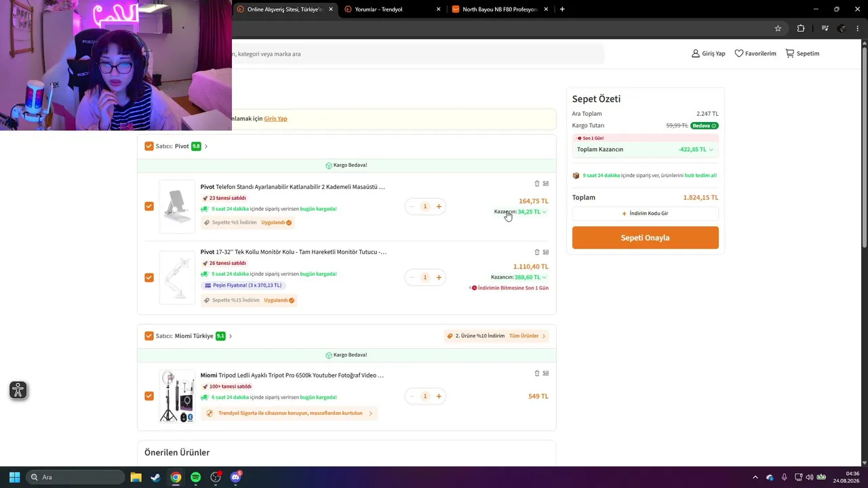Open Pivot Telefon Standı product title
The width and height of the screenshot is (868, 488).
click(292, 187)
